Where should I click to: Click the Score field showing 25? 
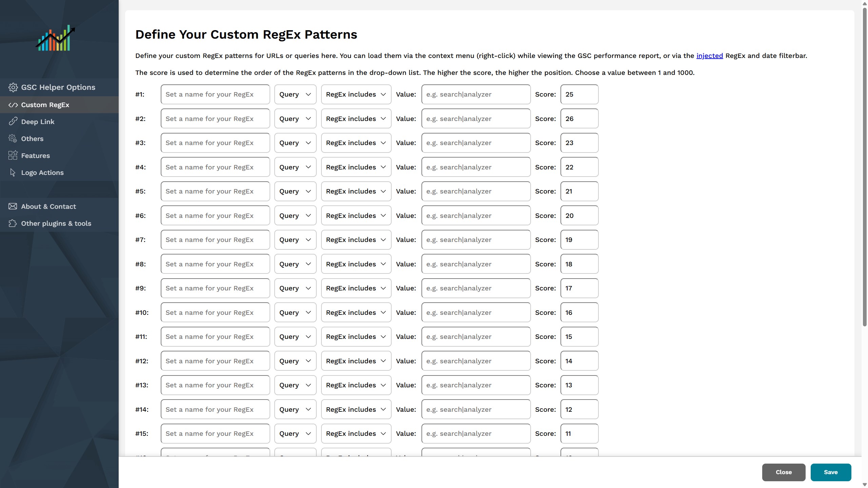(x=579, y=94)
